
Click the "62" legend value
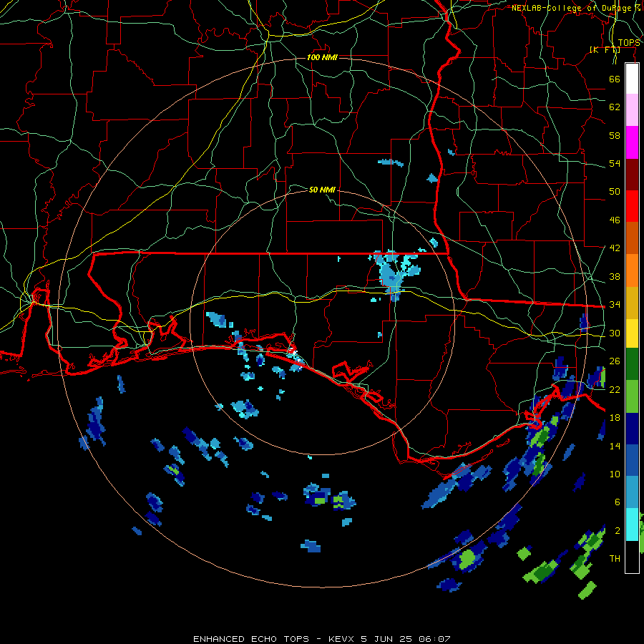click(x=615, y=107)
